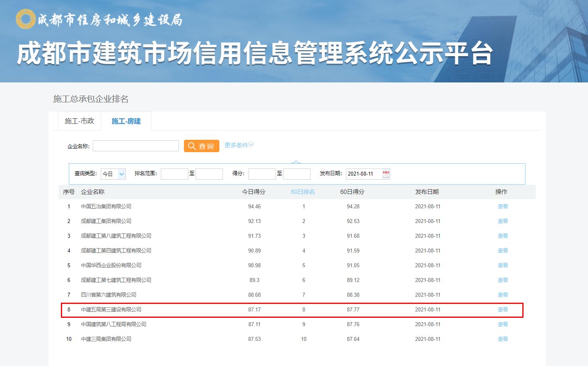588x366 pixels.
Task: Click the orange 查询 search button
Action: pyautogui.click(x=201, y=146)
